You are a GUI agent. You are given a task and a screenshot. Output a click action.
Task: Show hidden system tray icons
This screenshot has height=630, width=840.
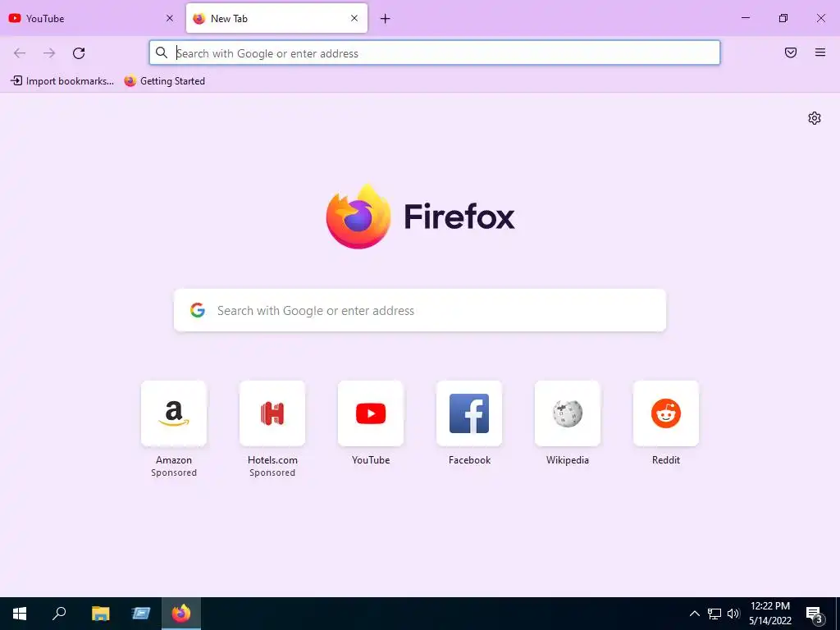click(694, 614)
